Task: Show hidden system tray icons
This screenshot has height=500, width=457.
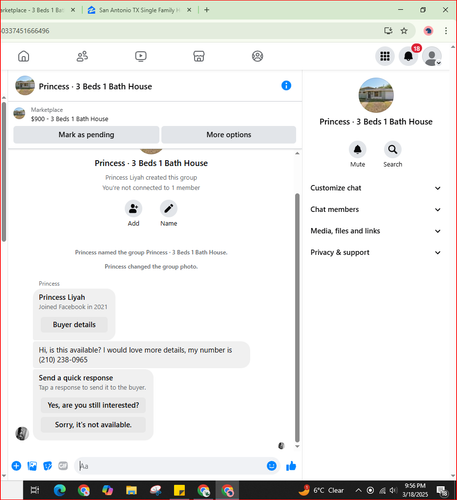Action: [358, 490]
